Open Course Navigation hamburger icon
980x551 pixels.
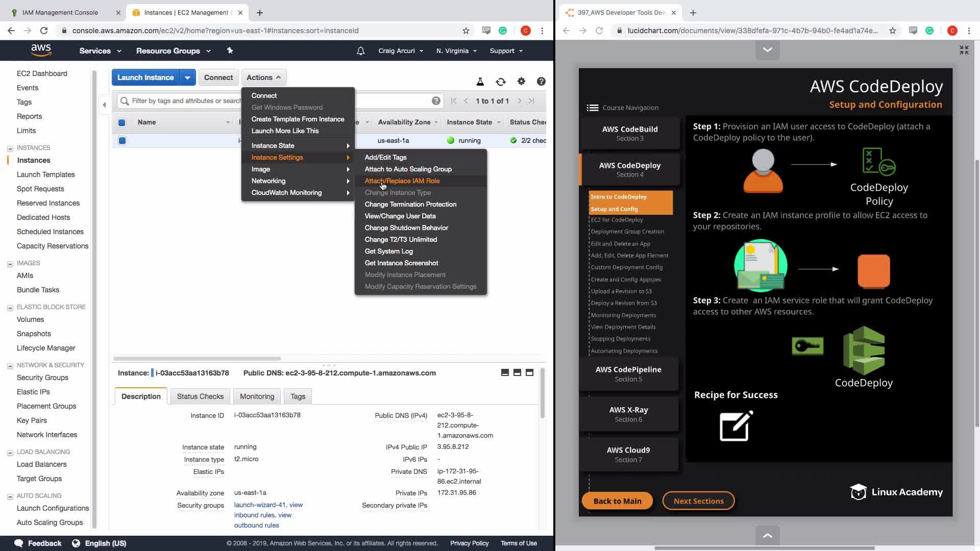pyautogui.click(x=592, y=108)
